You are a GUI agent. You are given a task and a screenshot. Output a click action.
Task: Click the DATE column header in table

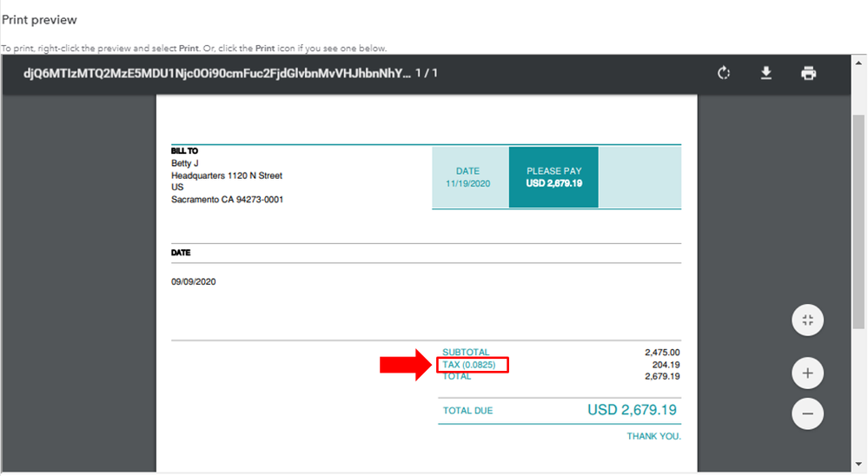click(x=181, y=253)
